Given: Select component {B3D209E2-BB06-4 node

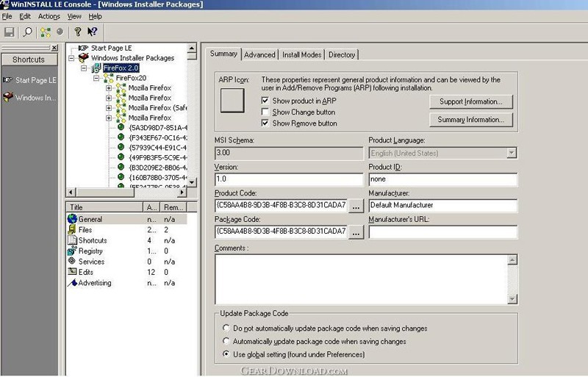Looking at the screenshot, I should pos(157,168).
